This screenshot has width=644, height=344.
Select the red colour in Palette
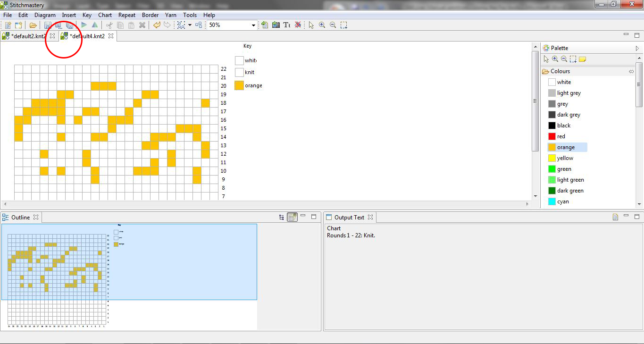[x=561, y=136]
